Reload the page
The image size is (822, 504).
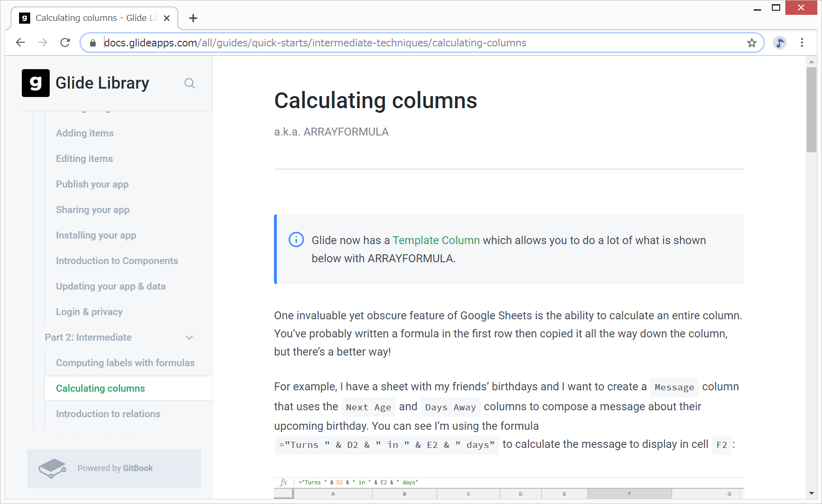(x=65, y=43)
